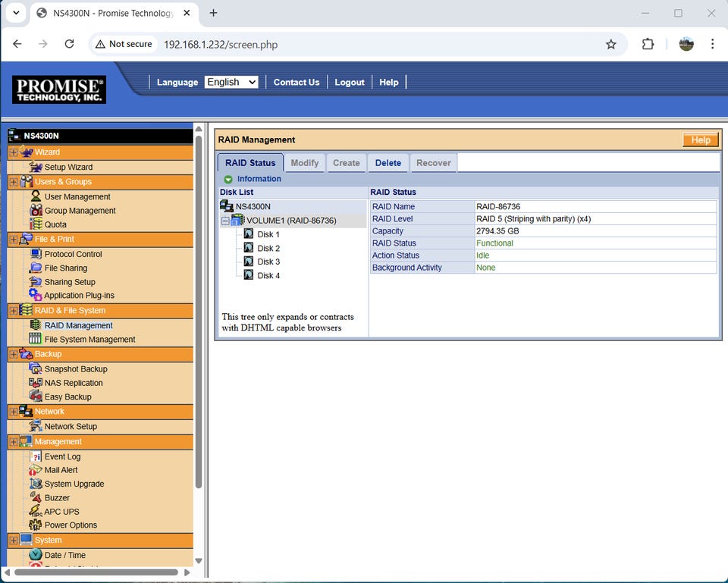Click the Mail Alert icon
Screen dimensions: 728x583
point(36,470)
